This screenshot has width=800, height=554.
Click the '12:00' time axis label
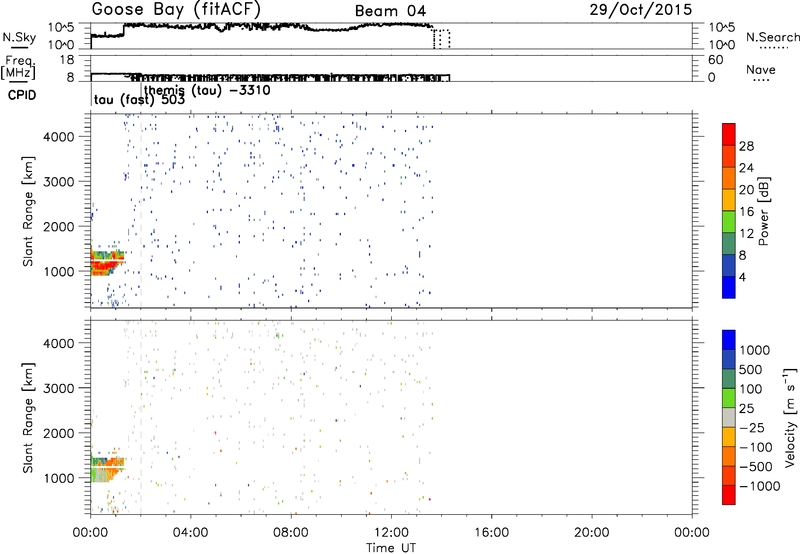[x=391, y=533]
